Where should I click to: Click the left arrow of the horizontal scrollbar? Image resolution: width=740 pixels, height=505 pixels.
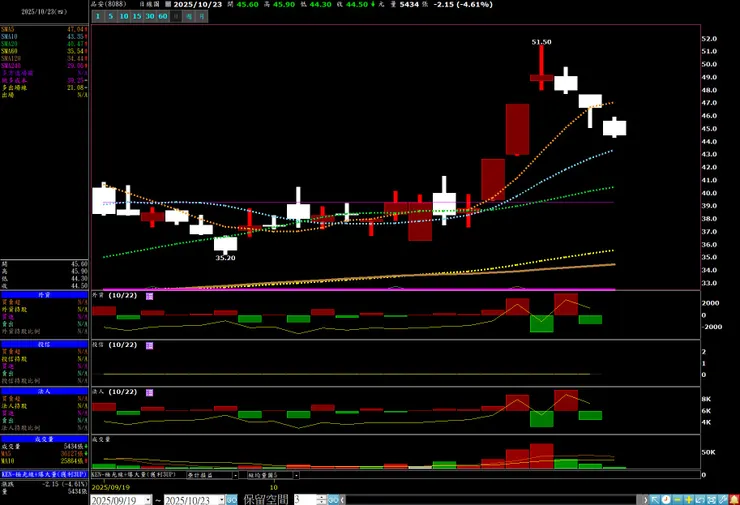343,500
